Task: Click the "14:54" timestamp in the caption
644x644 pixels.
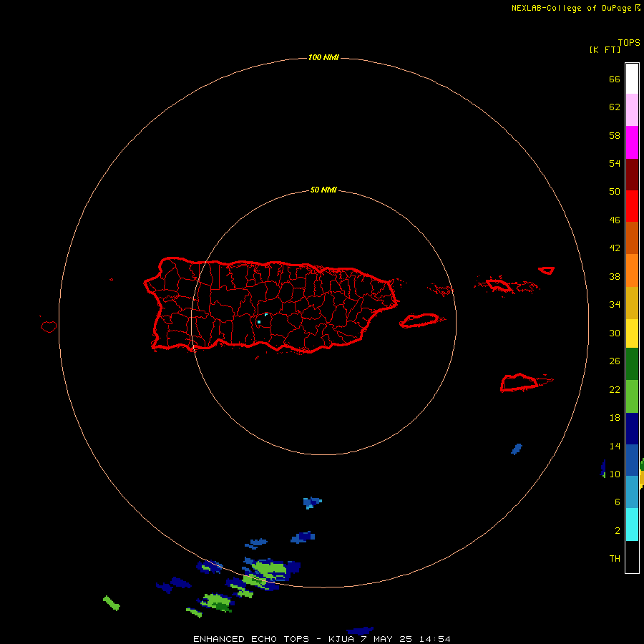Action: click(x=435, y=639)
